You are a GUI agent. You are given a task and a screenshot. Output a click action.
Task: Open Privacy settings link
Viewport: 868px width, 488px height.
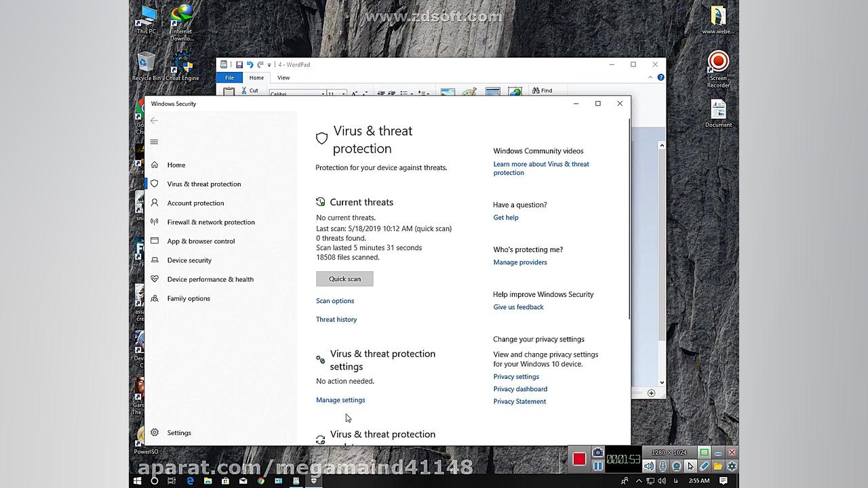tap(516, 377)
